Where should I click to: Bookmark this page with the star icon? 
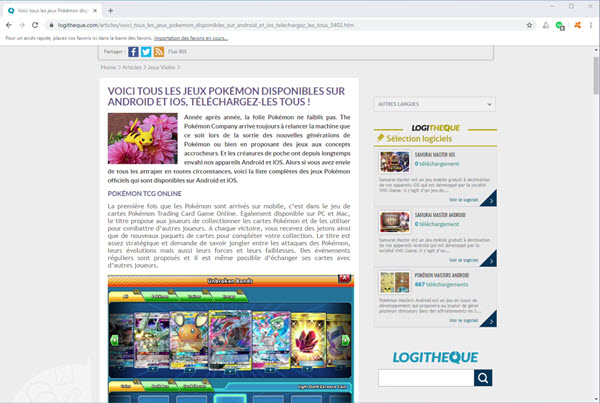pyautogui.click(x=529, y=25)
